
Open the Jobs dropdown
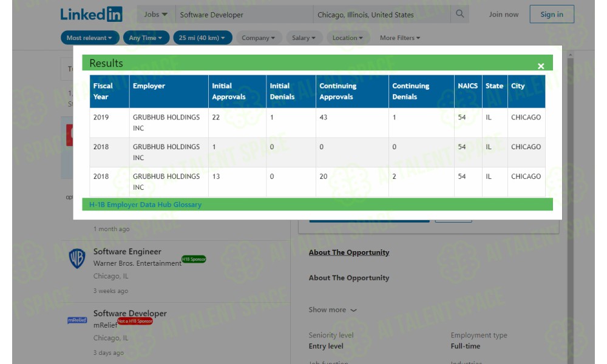pyautogui.click(x=155, y=15)
